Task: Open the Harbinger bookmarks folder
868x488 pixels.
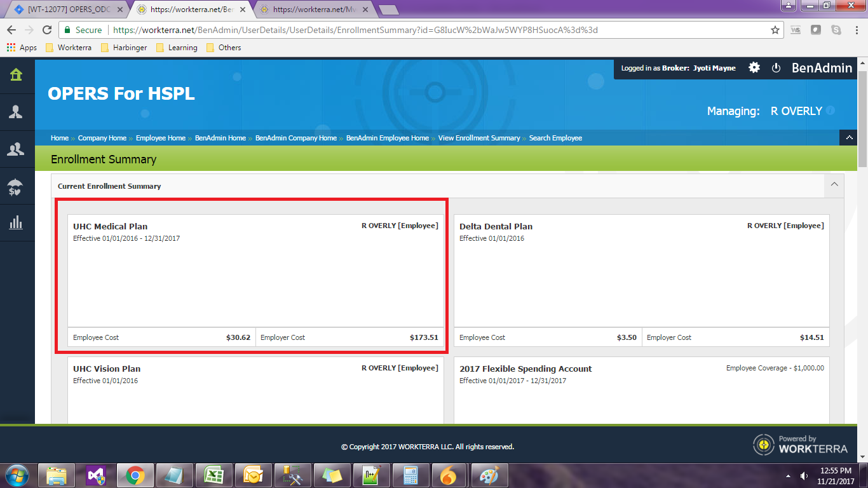Action: pyautogui.click(x=126, y=48)
